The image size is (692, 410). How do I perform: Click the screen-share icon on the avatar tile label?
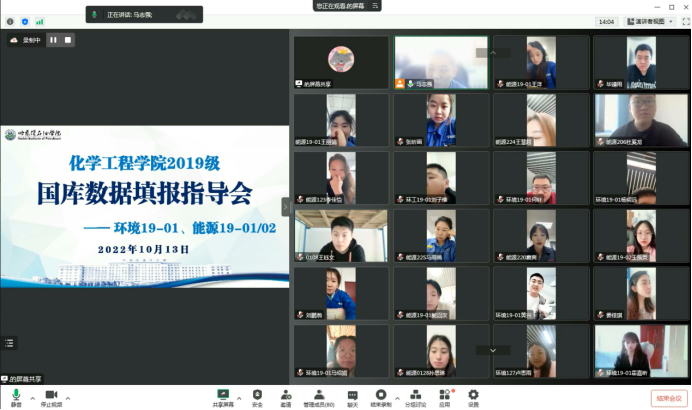click(x=299, y=83)
